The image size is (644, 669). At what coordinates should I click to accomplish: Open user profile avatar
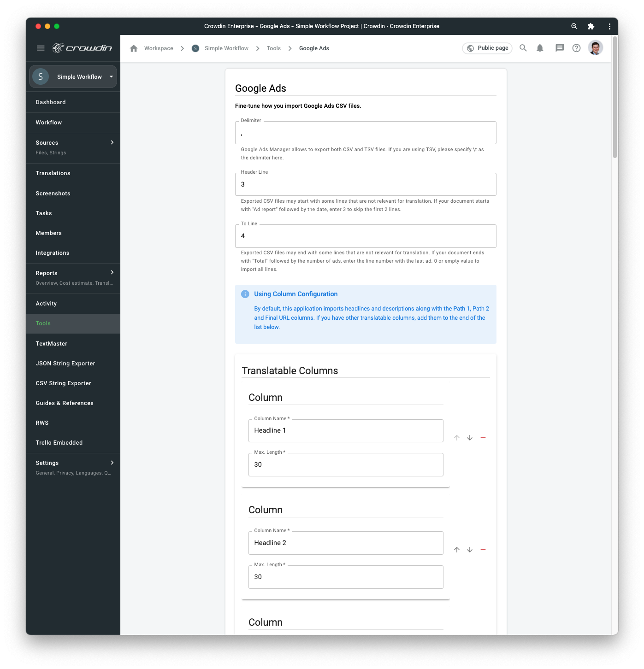(x=596, y=48)
